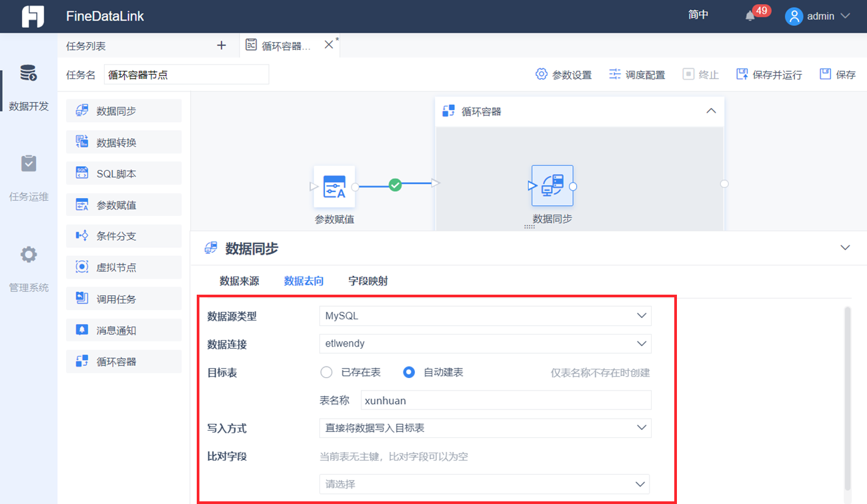This screenshot has height=504, width=867.
Task: Select the 调用任务 node in palette
Action: (124, 299)
